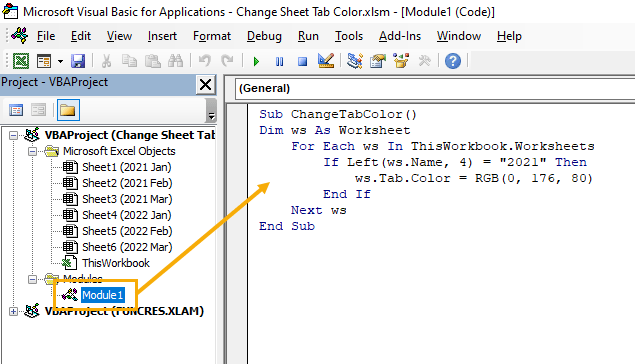Open the Object Browser icon

[x=401, y=61]
